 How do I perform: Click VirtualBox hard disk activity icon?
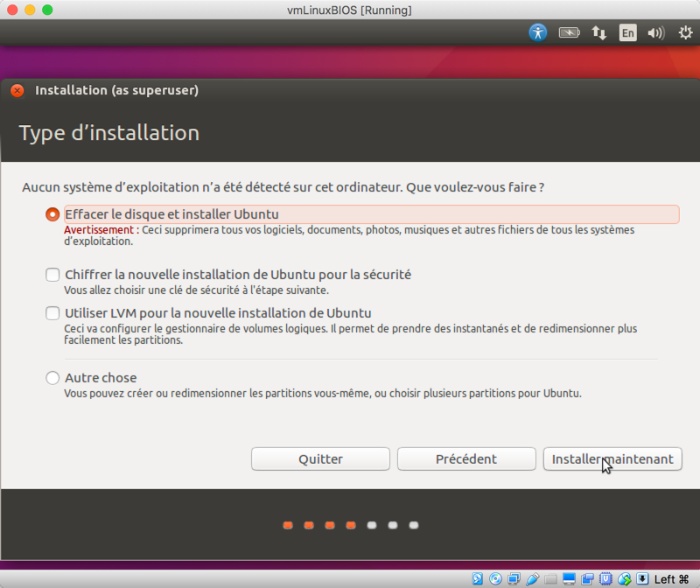pyautogui.click(x=477, y=579)
